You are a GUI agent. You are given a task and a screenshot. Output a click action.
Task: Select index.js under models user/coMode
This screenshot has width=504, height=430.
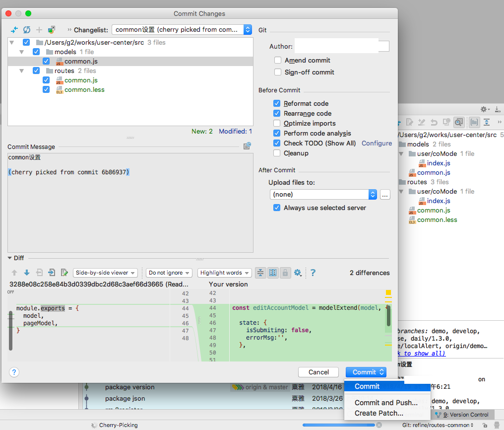tap(439, 163)
